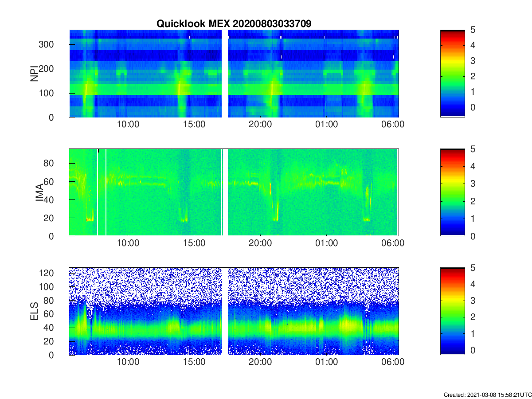Screen dimensions: 532x399
Task: Click the IMA spectrogram after the data gap
Action: pyautogui.click(x=313, y=192)
